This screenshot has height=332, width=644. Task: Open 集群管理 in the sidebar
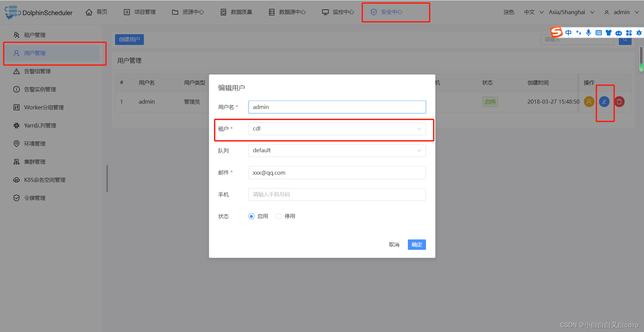[51, 162]
